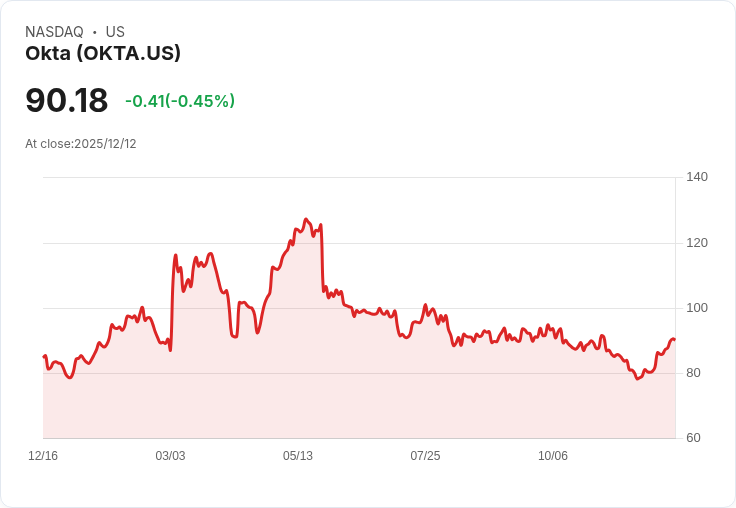Image resolution: width=736 pixels, height=508 pixels.
Task: Click the NASDAQ exchange label
Action: click(x=54, y=32)
